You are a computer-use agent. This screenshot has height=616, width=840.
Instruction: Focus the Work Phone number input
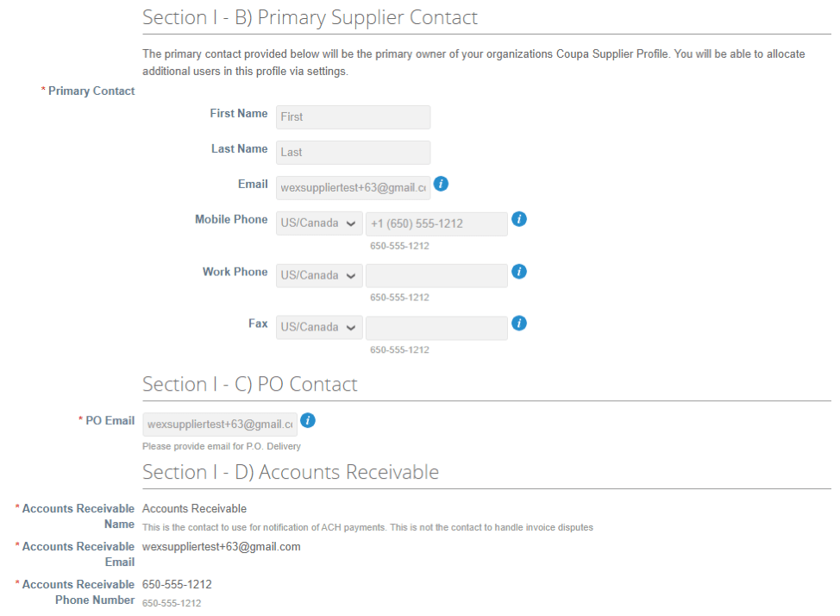[436, 275]
